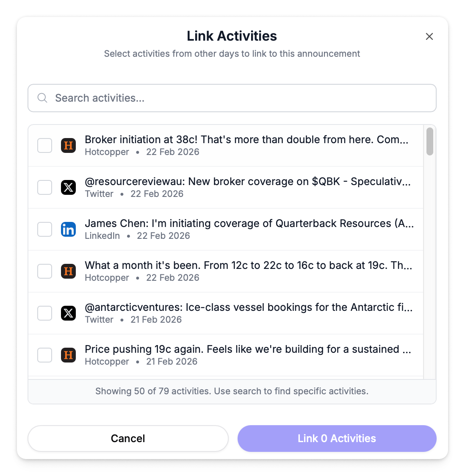
Task: Close the Link Activities dialog
Action: (429, 37)
